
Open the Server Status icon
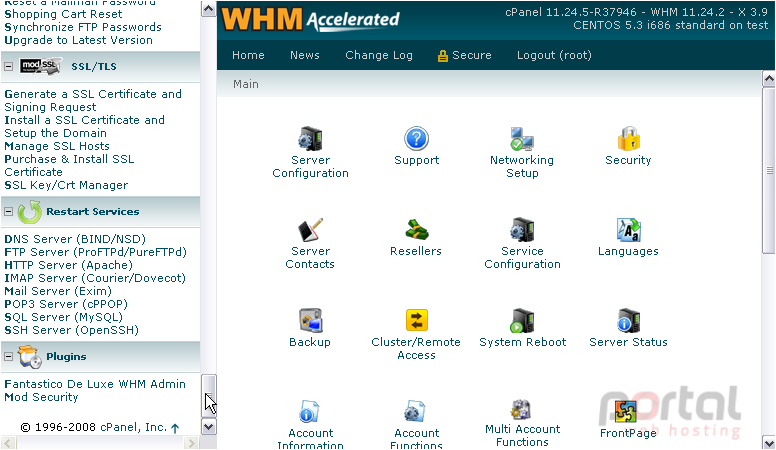[x=629, y=321]
